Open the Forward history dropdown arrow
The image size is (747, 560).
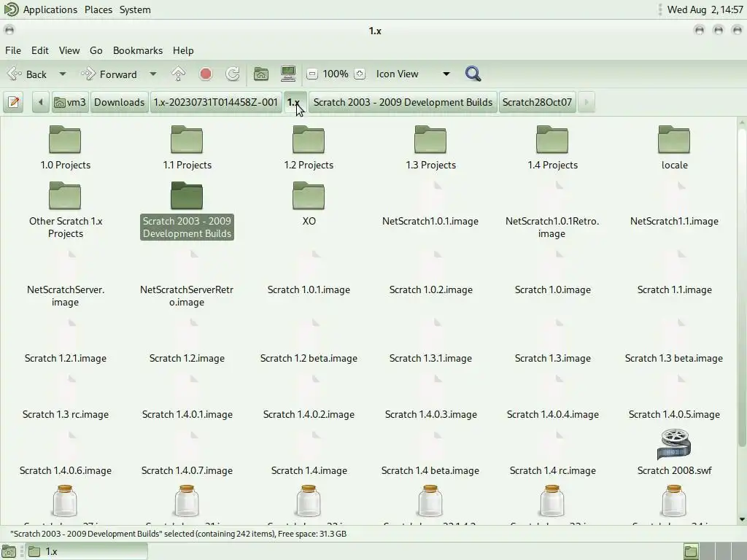point(153,74)
